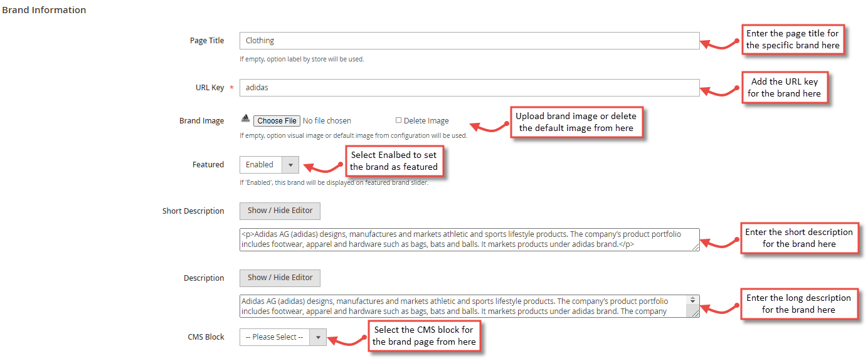Click the default image configuration hint text

[x=353, y=135]
